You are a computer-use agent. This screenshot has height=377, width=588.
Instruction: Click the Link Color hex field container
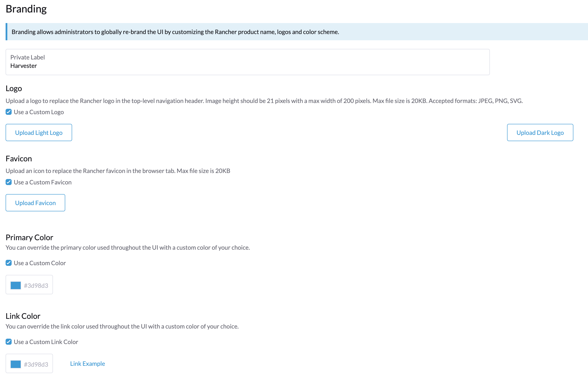tap(29, 364)
